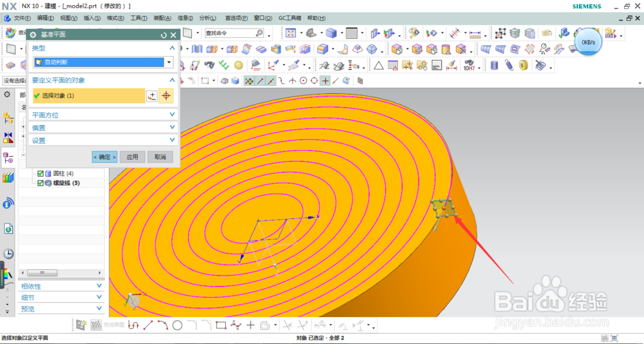Open the Web Browser sidebar tab
Image resolution: width=644 pixels, height=344 pixels.
8,229
